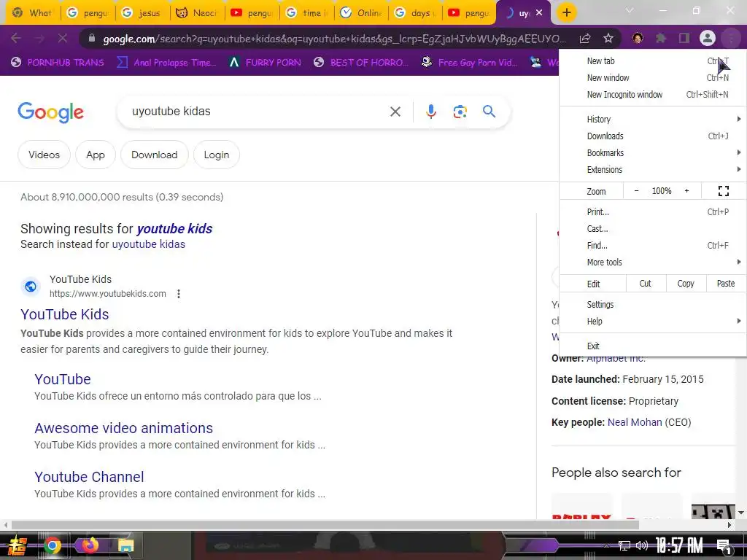The image size is (747, 560).
Task: Choose Find in the Chrome menu
Action: [653, 246]
